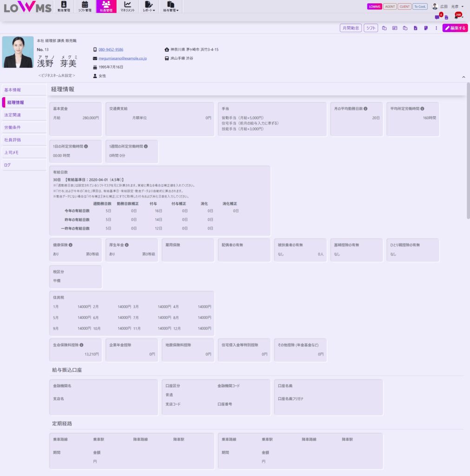The width and height of the screenshot is (470, 476).
Task: Click the ID card icon in toolbar
Action: pos(395,28)
